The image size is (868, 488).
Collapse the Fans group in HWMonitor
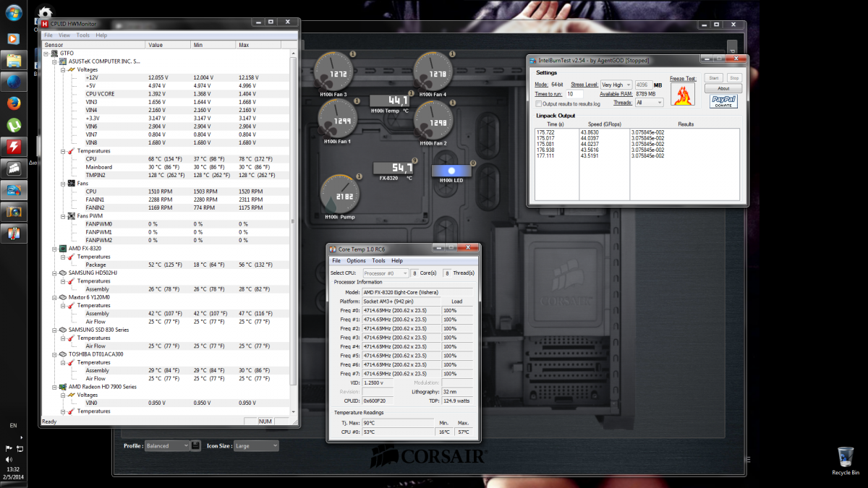click(62, 183)
